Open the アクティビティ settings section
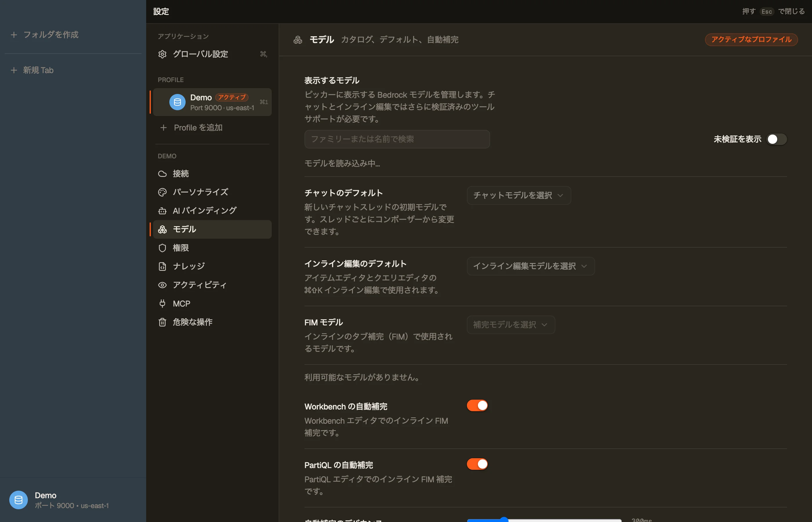 [x=212, y=285]
